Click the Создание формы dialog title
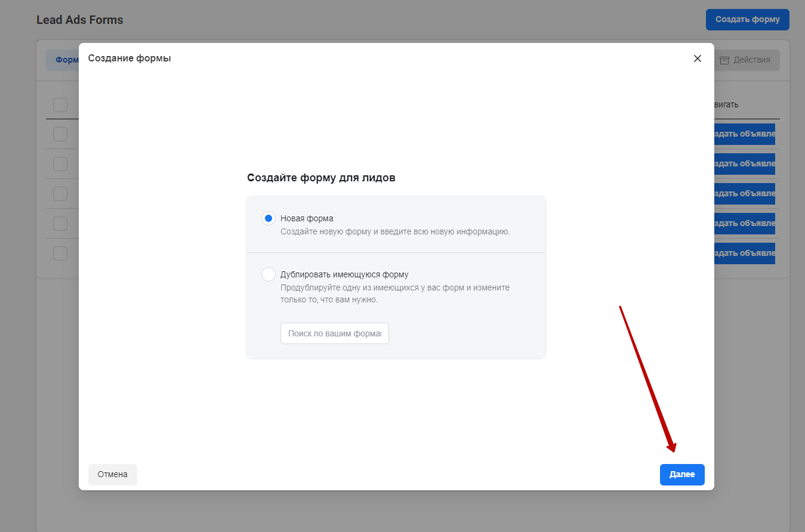The width and height of the screenshot is (805, 532). (x=129, y=58)
